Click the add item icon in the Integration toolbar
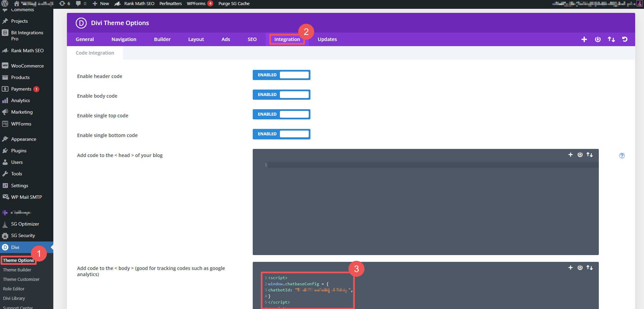 click(584, 39)
